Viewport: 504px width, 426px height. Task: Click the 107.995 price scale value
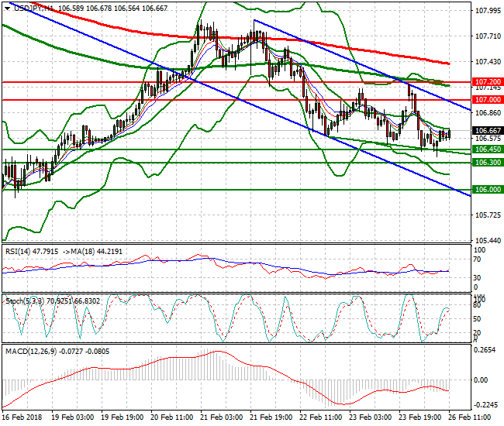(488, 11)
